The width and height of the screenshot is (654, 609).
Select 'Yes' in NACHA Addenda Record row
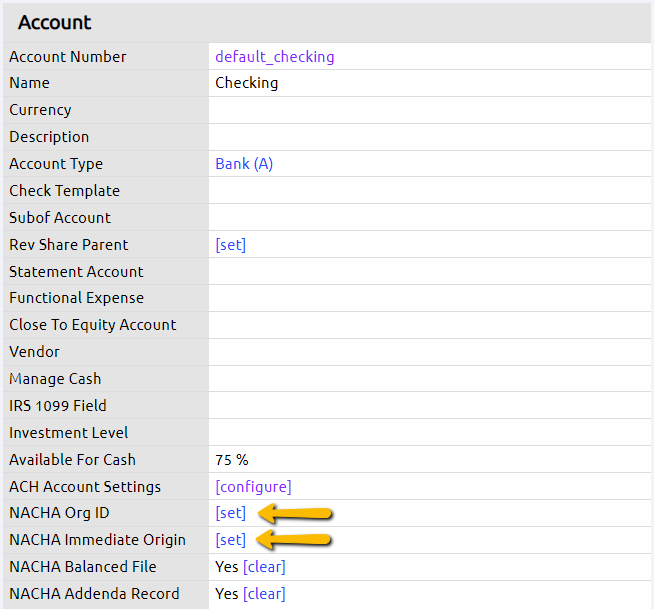[226, 594]
